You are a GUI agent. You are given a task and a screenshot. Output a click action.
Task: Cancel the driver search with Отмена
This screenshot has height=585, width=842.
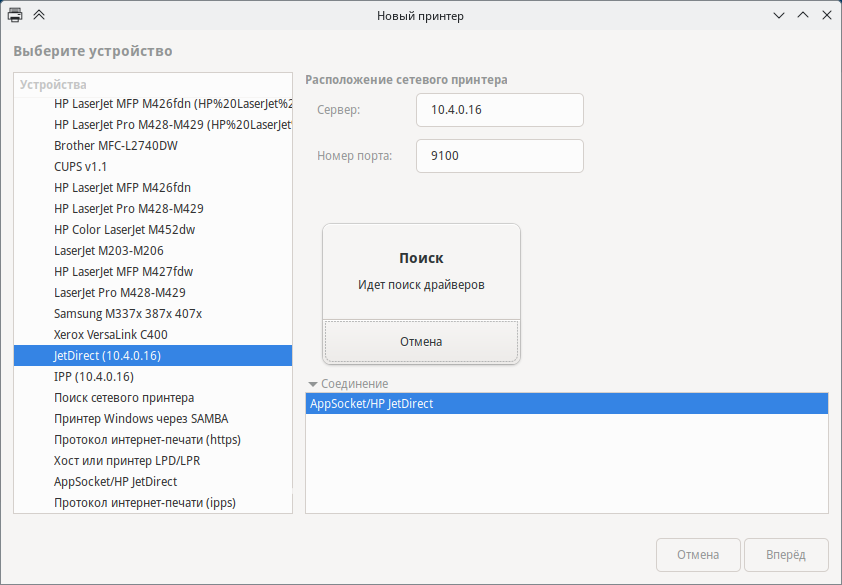(x=421, y=342)
